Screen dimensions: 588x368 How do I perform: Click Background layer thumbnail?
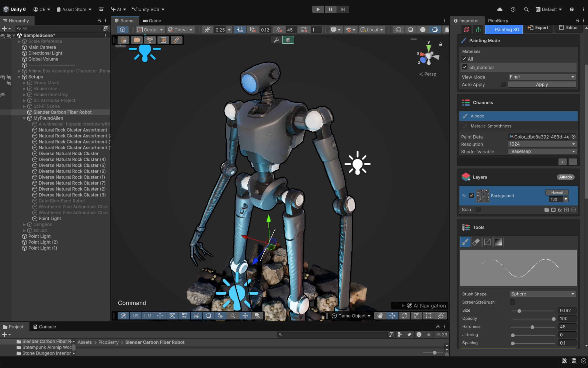pos(483,196)
